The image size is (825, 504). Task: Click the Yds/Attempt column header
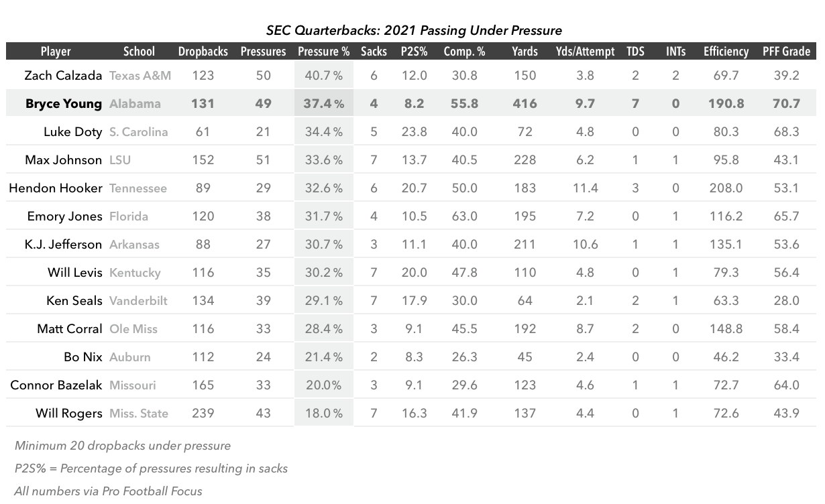[x=585, y=52]
